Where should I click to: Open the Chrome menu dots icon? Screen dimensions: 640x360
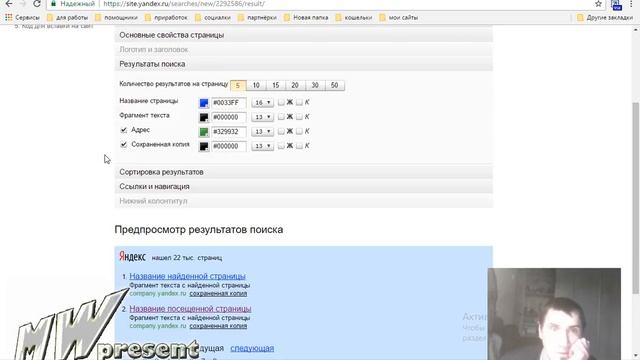[x=631, y=4]
